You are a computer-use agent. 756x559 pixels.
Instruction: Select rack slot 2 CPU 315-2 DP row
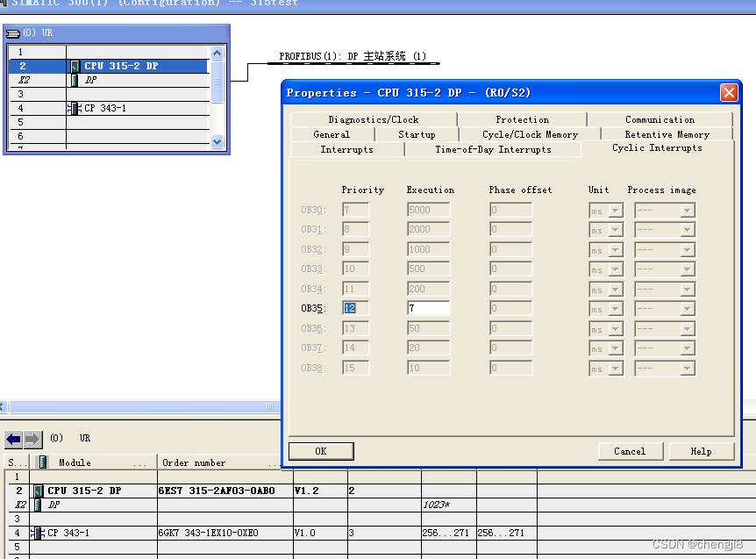[109, 66]
